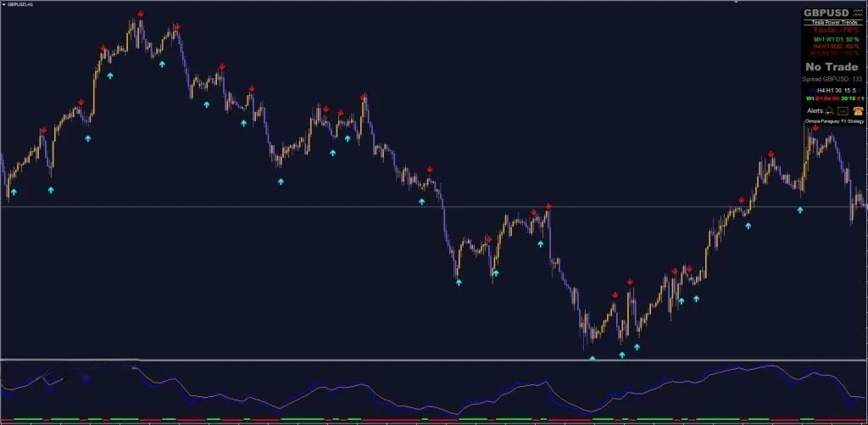
Task: Click the divider above the oscillator sub-window
Action: (x=424, y=360)
